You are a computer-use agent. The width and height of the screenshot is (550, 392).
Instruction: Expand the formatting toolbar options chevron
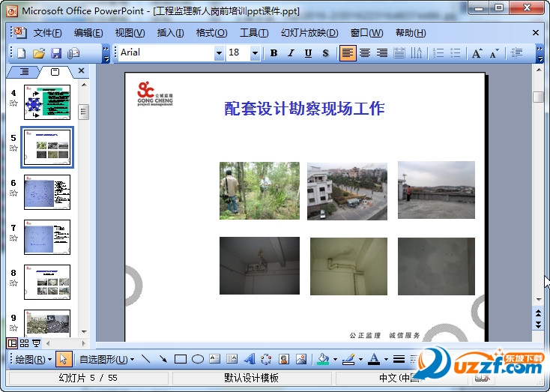pyautogui.click(x=540, y=53)
